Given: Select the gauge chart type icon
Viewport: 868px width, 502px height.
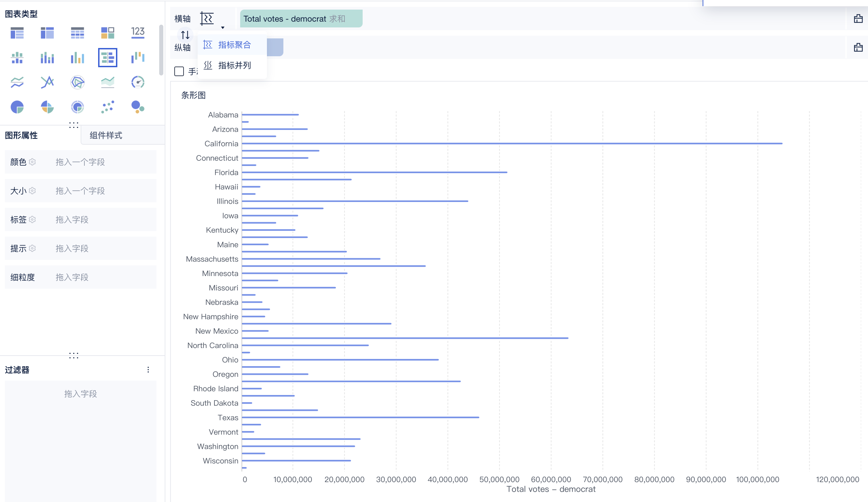Looking at the screenshot, I should [x=138, y=82].
